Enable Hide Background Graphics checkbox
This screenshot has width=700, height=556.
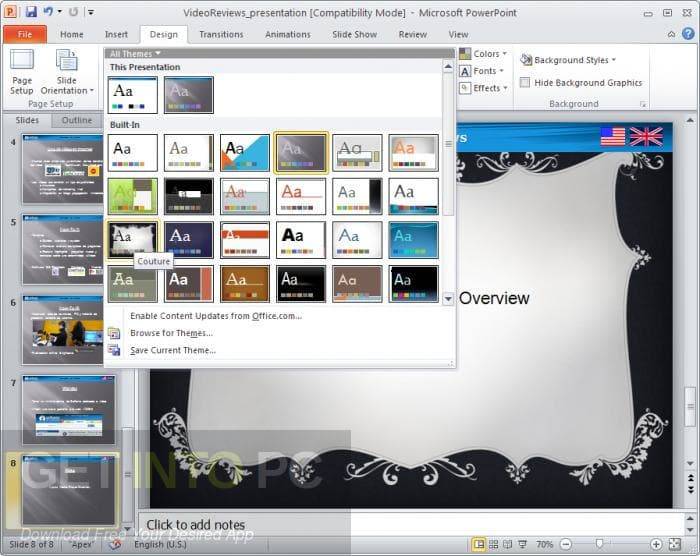[525, 83]
